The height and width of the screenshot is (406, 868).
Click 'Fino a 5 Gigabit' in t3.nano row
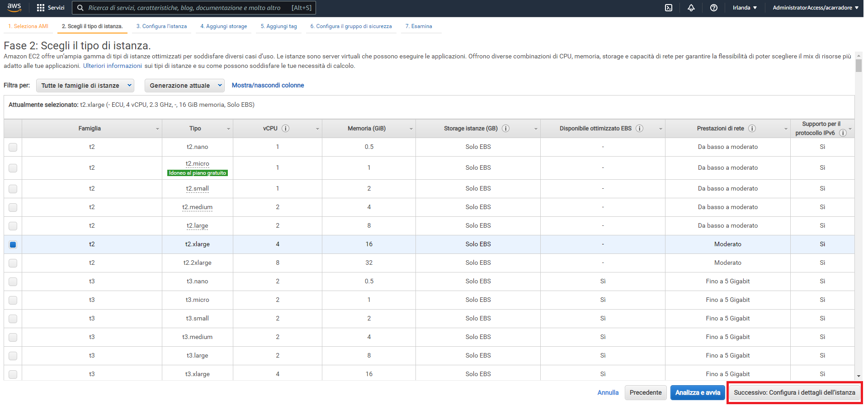[x=728, y=281]
